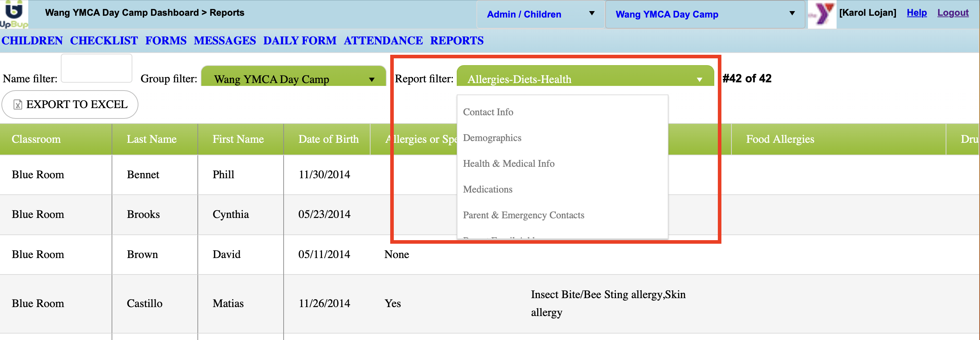This screenshot has width=980, height=340.
Task: Click last name Brown cell
Action: [x=142, y=254]
